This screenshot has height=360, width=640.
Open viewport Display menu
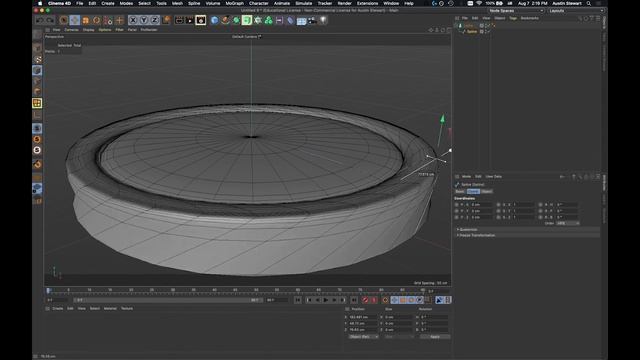coord(89,30)
